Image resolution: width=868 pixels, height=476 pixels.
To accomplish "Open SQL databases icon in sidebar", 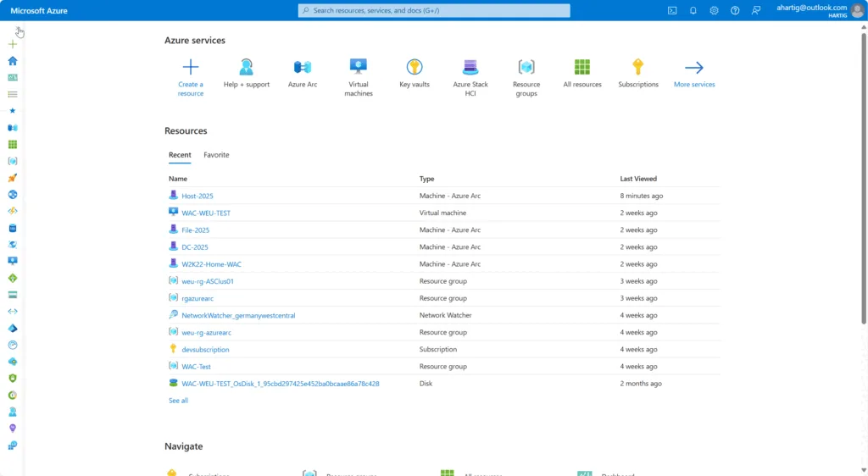I will point(12,228).
